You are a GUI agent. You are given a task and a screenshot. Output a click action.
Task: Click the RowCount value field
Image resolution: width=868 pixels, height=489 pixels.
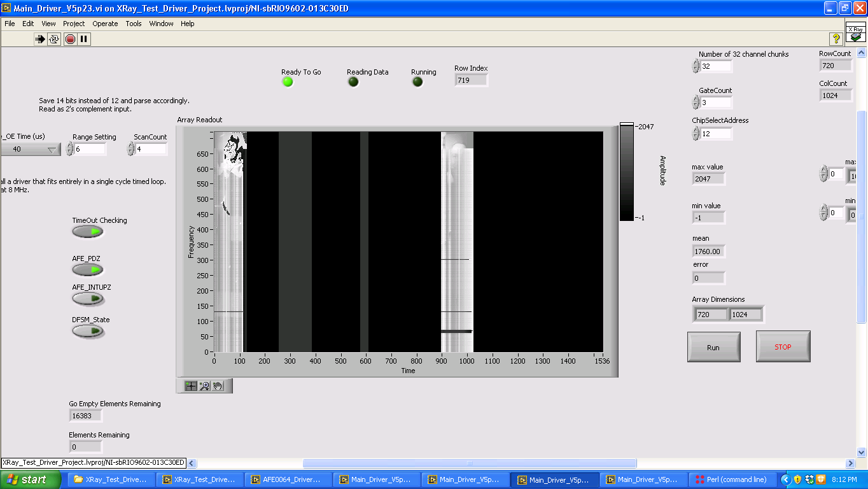(x=836, y=66)
